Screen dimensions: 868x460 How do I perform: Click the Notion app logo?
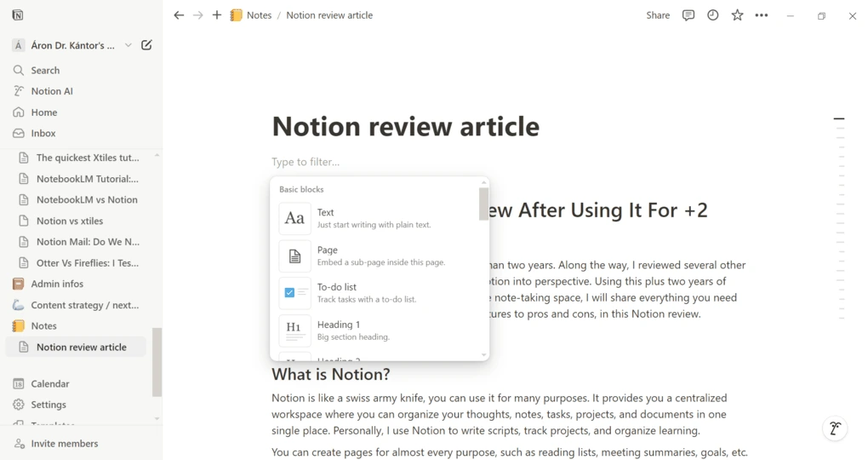tap(18, 15)
